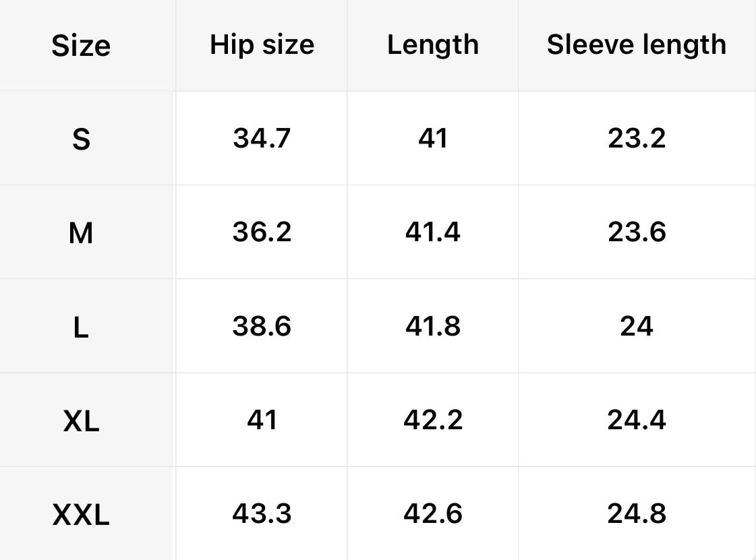The width and height of the screenshot is (756, 560).
Task: Click the sleeve length value 24.8
Action: click(637, 514)
